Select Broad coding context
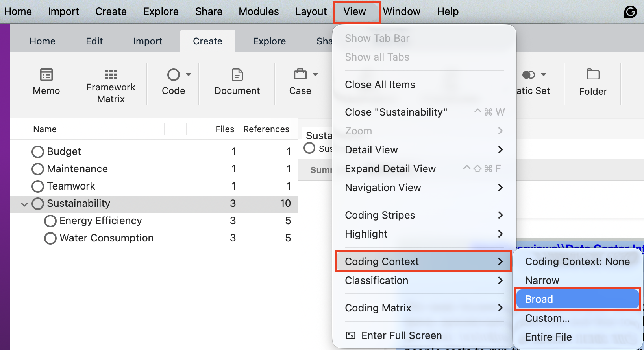 coord(577,299)
